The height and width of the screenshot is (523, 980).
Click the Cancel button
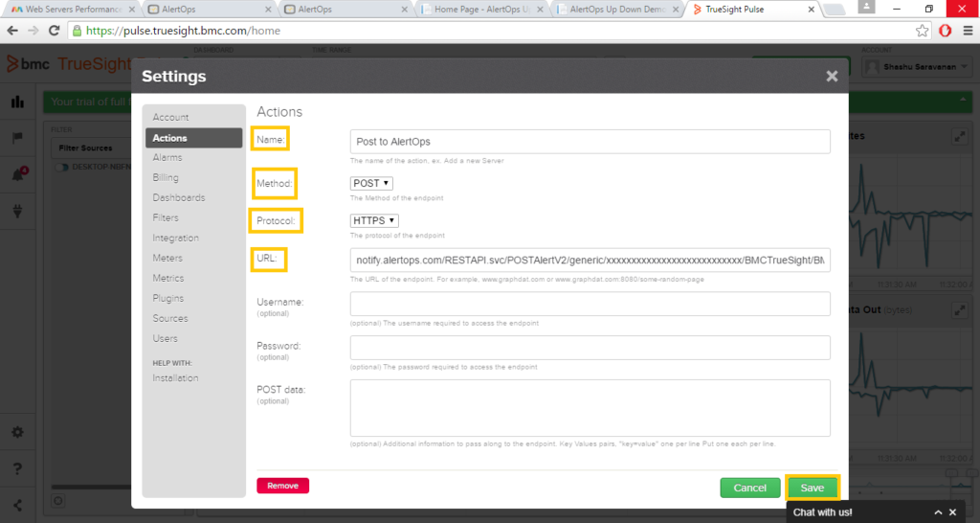tap(750, 488)
